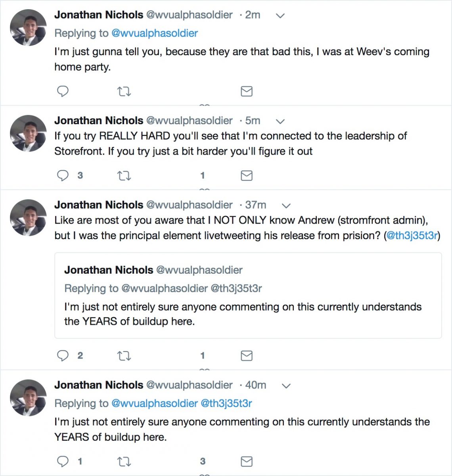Message the 5m Storefront tweet envelope icon
This screenshot has height=476, width=452.
tap(247, 175)
